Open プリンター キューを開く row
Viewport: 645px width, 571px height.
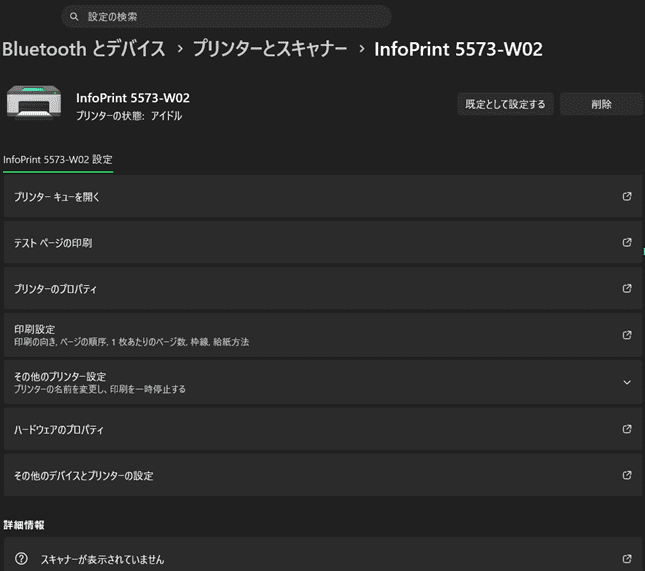click(x=323, y=197)
